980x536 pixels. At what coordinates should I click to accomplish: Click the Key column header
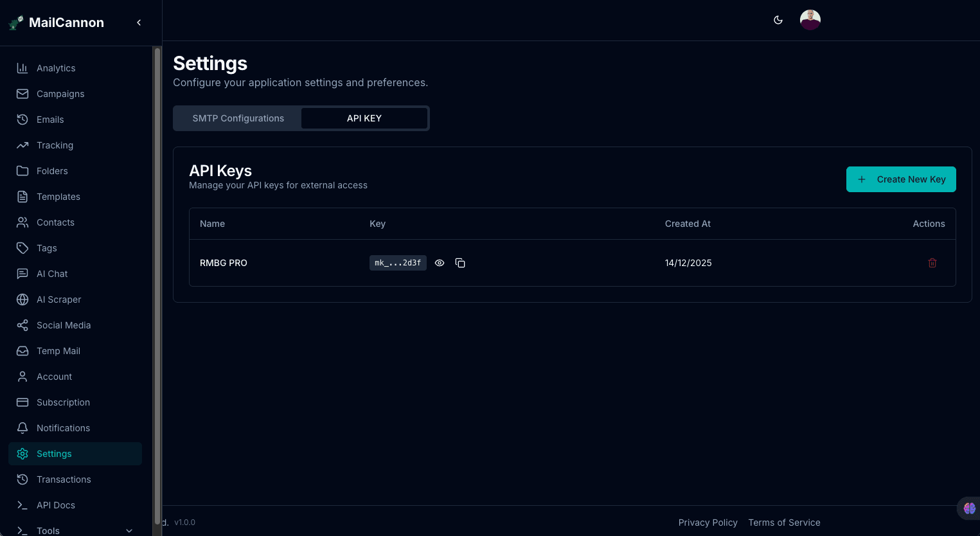(x=377, y=224)
